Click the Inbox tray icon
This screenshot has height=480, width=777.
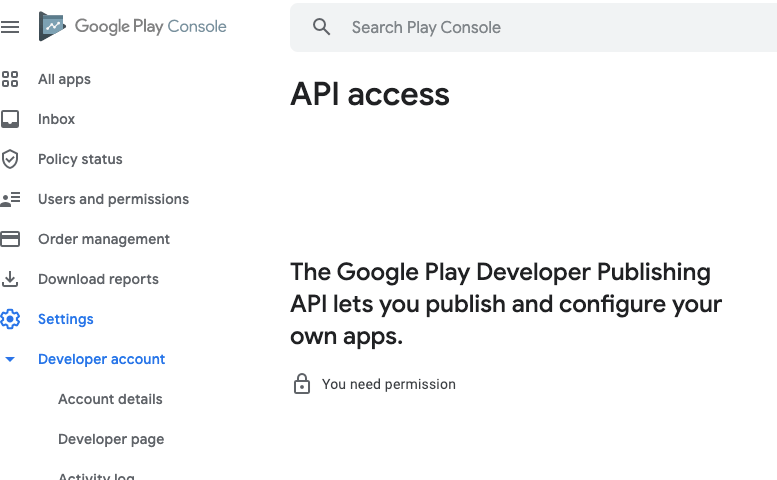[x=10, y=119]
